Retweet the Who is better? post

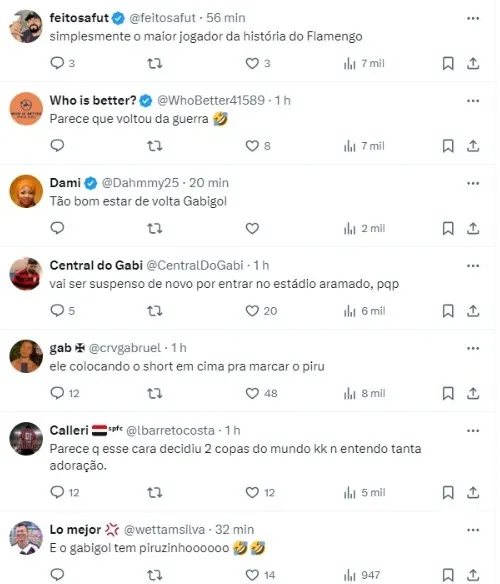155,146
